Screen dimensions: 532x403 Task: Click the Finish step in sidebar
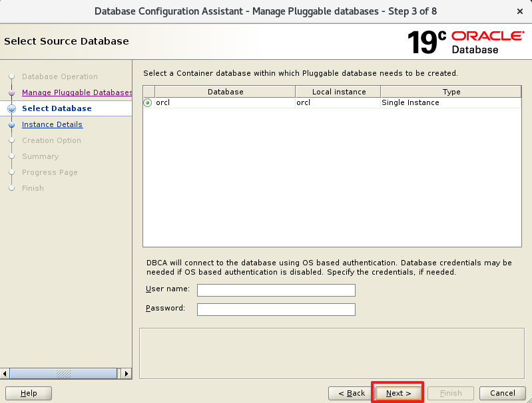pyautogui.click(x=33, y=188)
